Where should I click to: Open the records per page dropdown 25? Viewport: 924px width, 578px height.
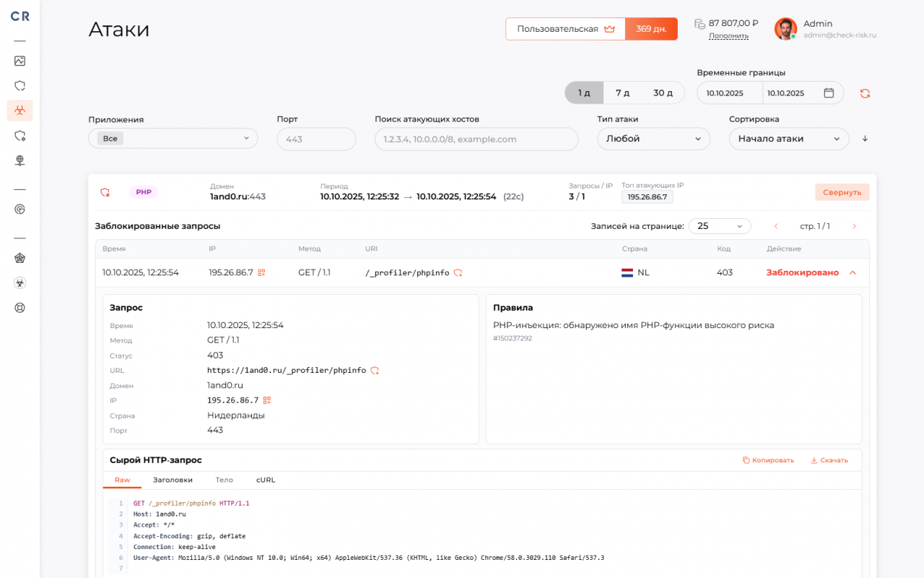point(720,226)
